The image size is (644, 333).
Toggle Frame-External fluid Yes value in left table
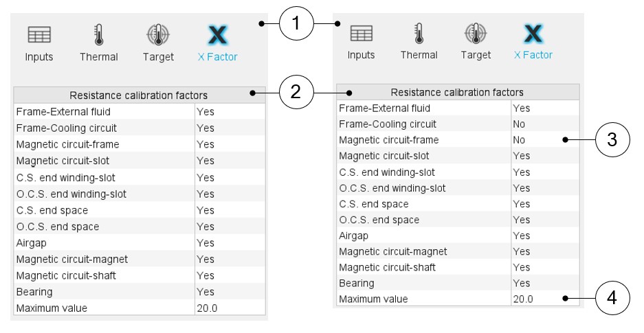(206, 112)
